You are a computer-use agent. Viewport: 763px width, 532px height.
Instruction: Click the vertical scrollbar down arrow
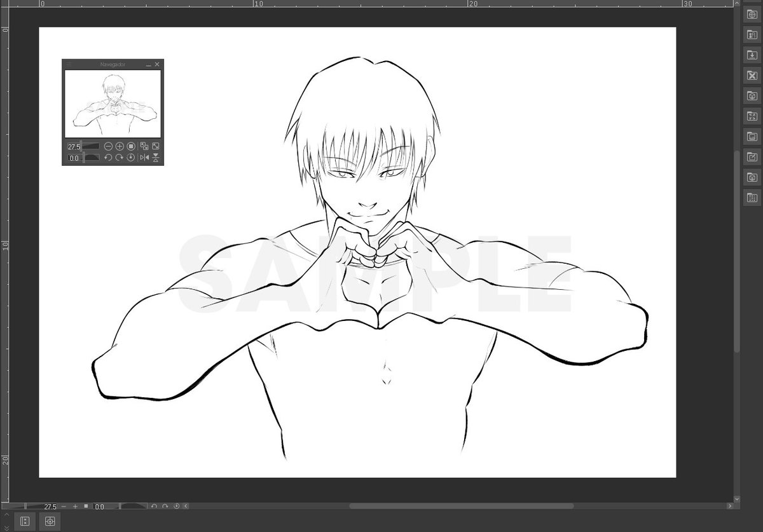coord(737,500)
